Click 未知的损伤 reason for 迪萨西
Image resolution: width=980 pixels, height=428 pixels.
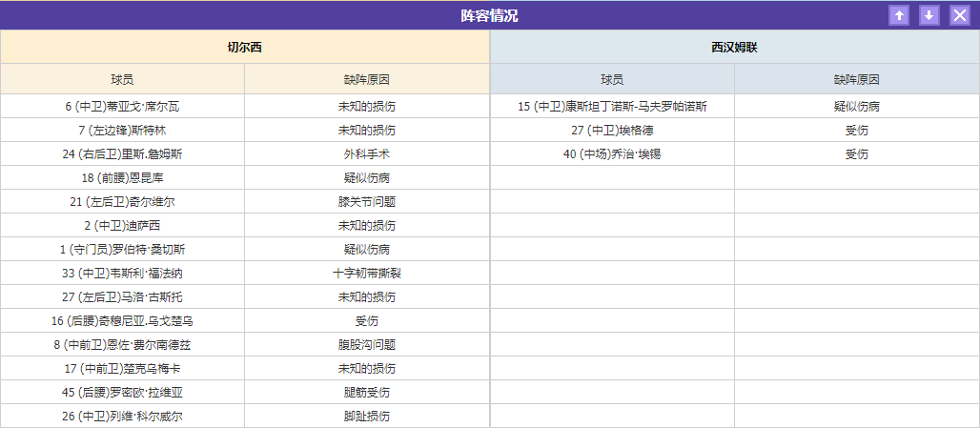[367, 226]
